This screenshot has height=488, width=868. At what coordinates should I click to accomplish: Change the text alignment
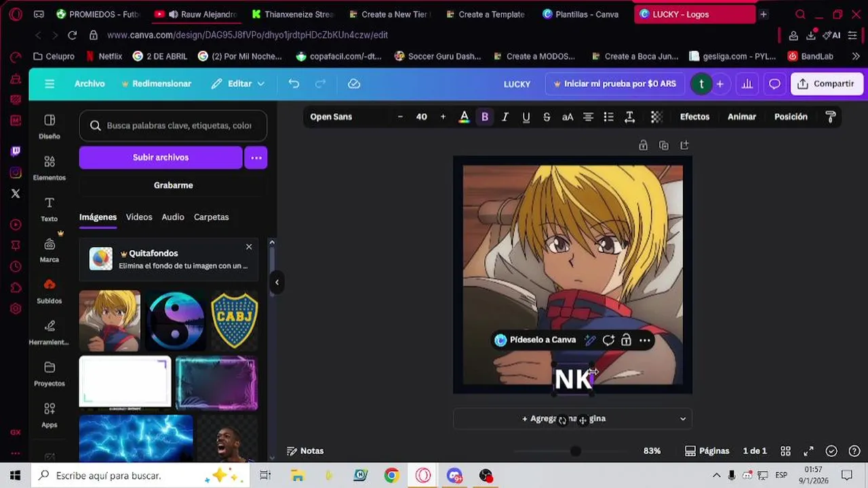(588, 117)
